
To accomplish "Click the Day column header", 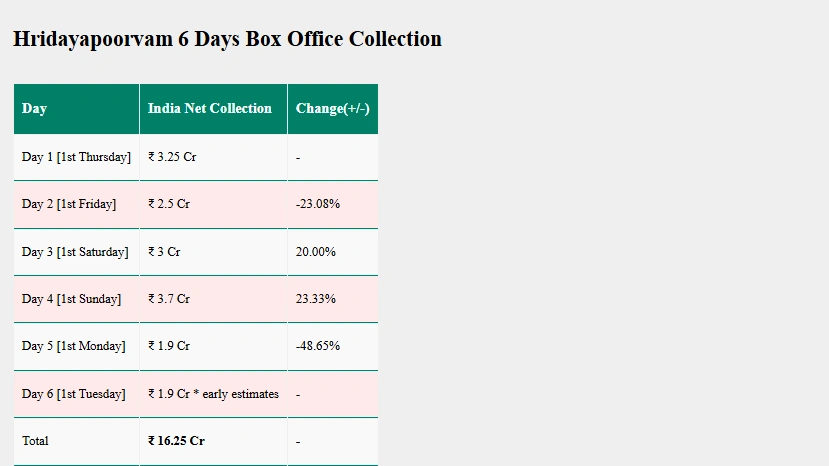I will (x=34, y=108).
